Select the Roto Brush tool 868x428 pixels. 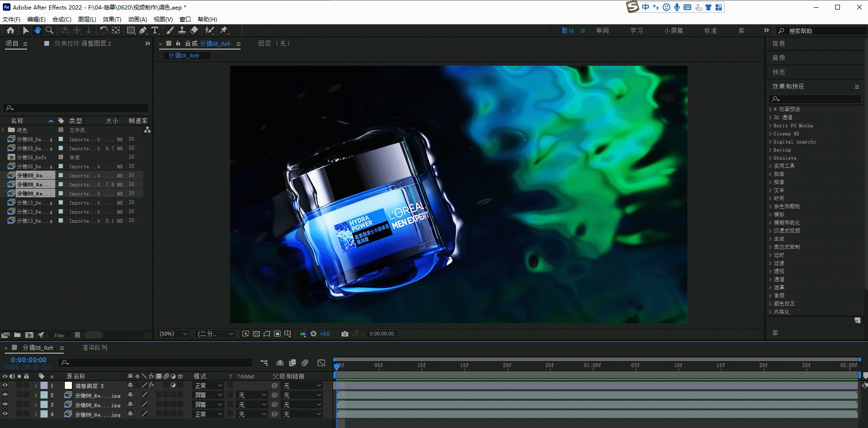pyautogui.click(x=209, y=30)
